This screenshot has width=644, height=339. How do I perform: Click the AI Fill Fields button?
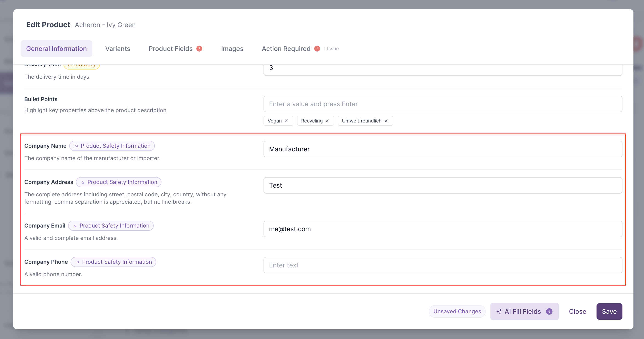(x=525, y=311)
